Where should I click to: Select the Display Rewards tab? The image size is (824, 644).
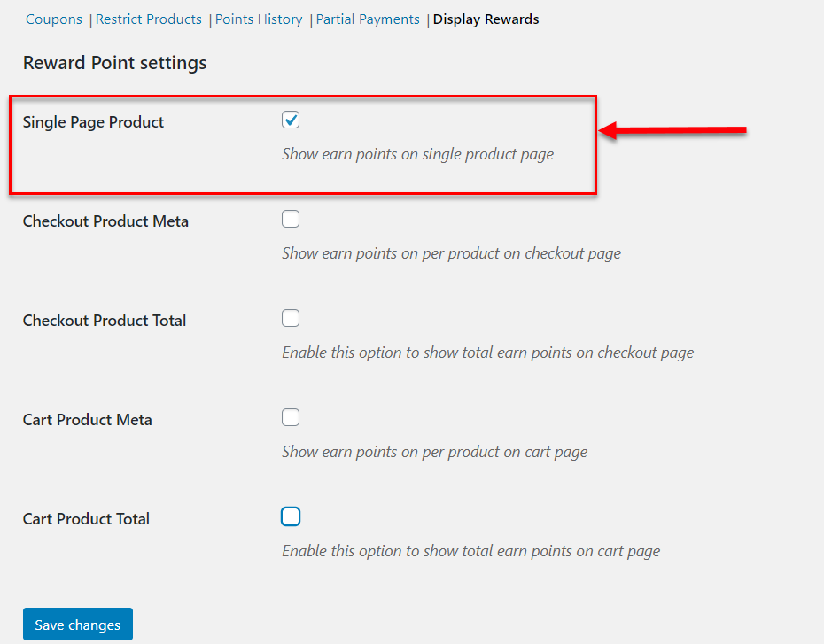pyautogui.click(x=486, y=19)
